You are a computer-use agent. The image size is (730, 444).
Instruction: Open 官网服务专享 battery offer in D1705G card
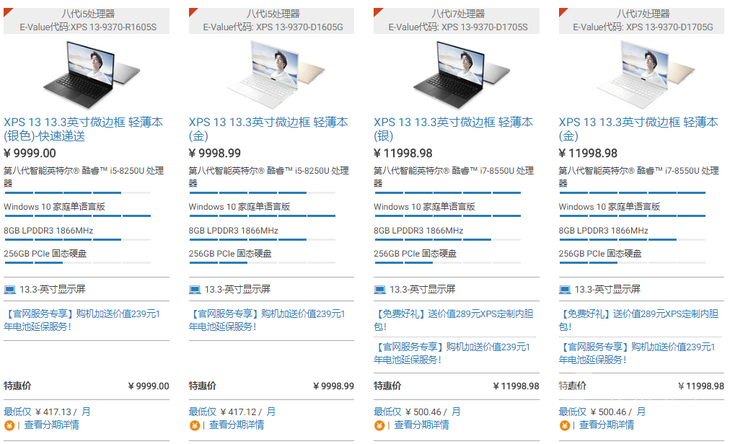click(636, 353)
